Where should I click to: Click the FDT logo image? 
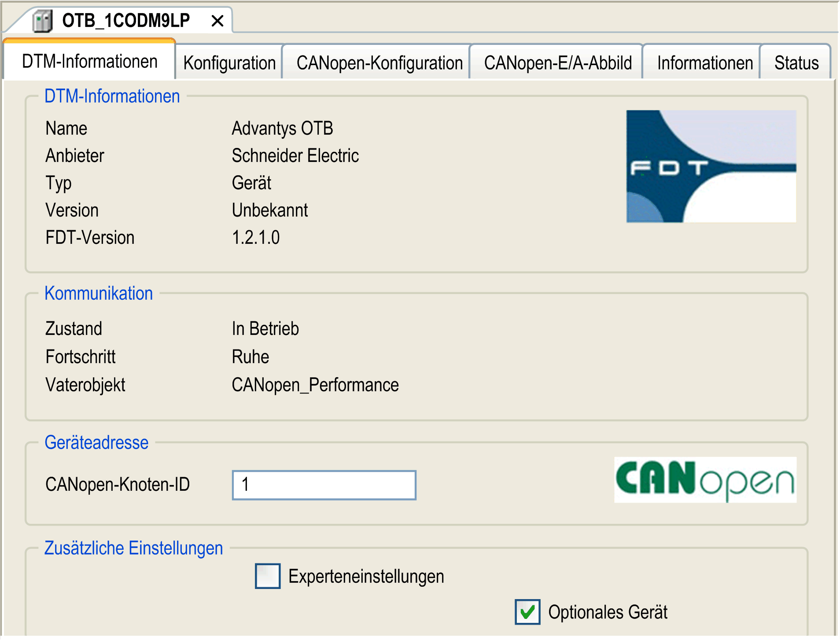(711, 166)
